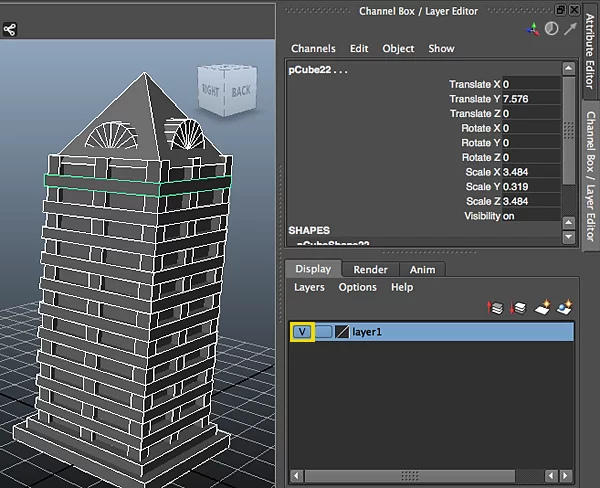Undock the Channel Box panel
600x488 pixels.
click(x=560, y=10)
